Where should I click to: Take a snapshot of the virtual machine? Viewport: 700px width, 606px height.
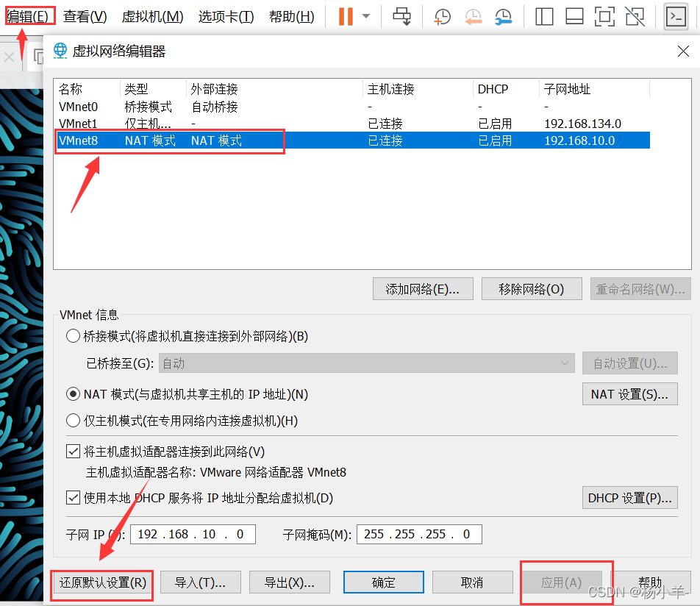pyautogui.click(x=442, y=15)
